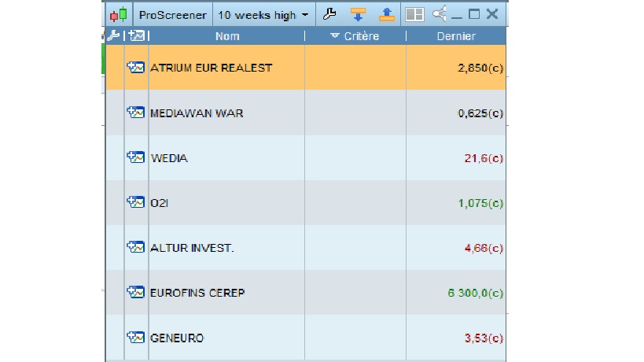Click the 6 300,0(c) last price value
Viewport: 644px width, 362px height.
(x=476, y=293)
